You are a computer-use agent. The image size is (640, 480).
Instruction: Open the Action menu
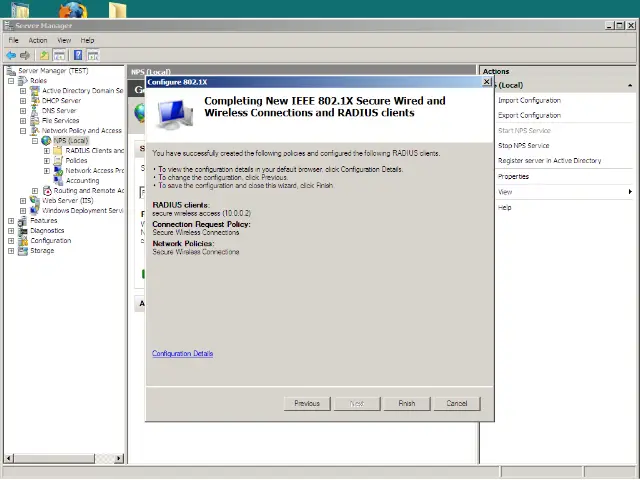tap(38, 40)
